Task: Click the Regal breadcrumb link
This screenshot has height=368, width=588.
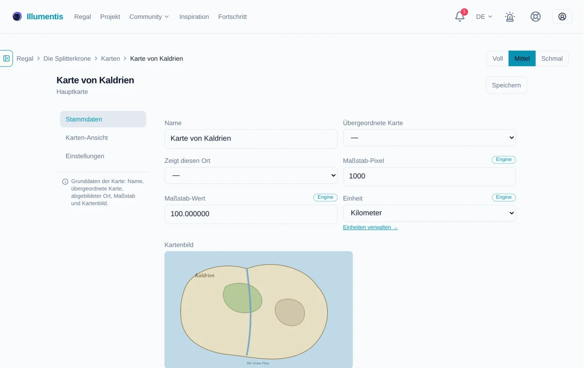Action: click(25, 59)
